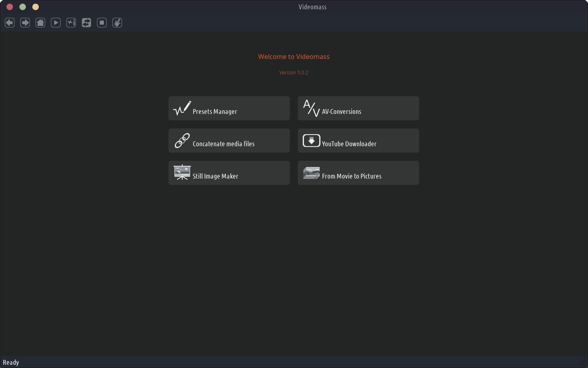Click the window resize grip corner
Image resolution: width=588 pixels, height=368 pixels.
(x=582, y=362)
